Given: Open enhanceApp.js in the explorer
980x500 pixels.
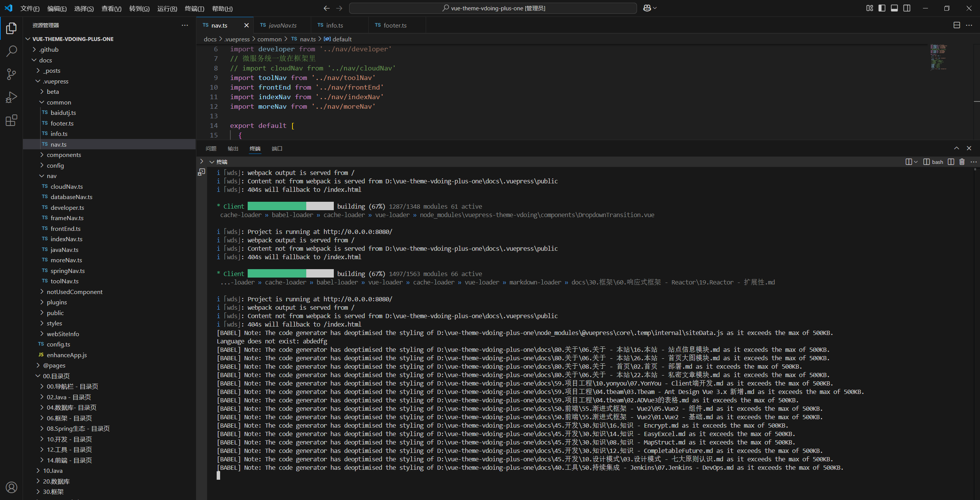Looking at the screenshot, I should (x=67, y=355).
